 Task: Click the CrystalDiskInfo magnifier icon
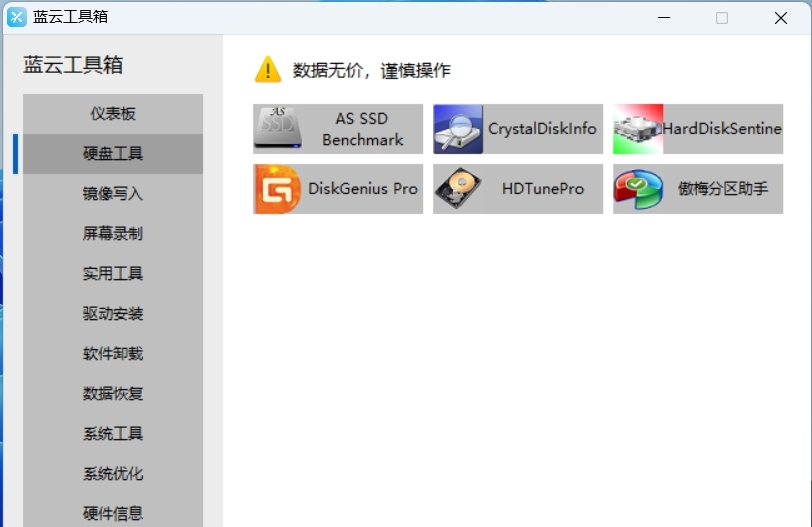click(458, 129)
